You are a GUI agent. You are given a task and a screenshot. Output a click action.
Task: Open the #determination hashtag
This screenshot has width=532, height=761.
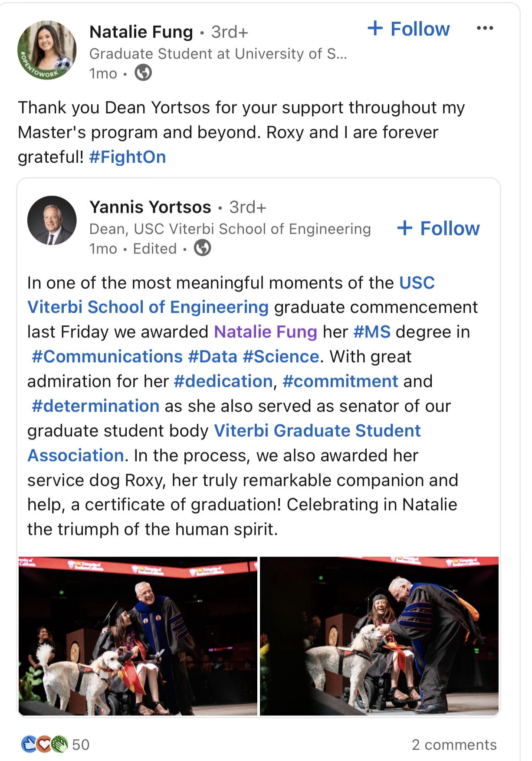[x=95, y=406]
